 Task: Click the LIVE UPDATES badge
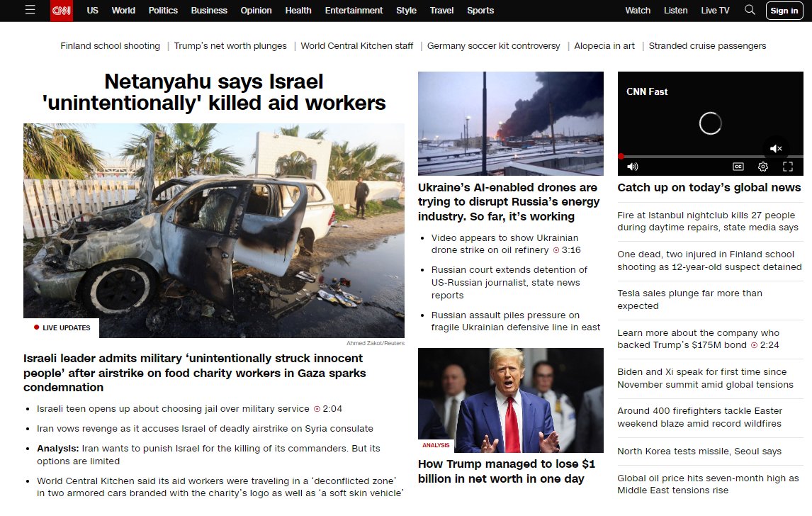coord(62,327)
